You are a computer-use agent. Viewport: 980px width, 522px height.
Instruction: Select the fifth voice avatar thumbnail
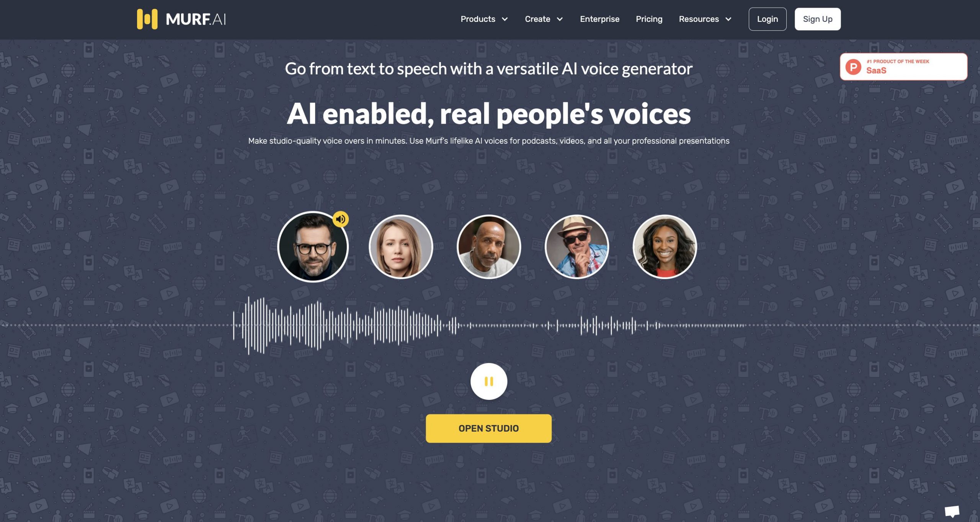pyautogui.click(x=664, y=247)
